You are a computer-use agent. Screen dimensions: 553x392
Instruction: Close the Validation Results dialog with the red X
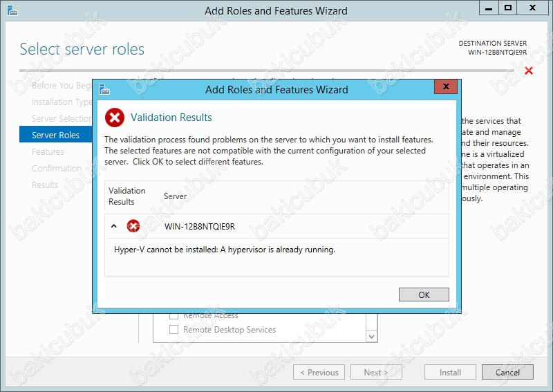pos(446,86)
